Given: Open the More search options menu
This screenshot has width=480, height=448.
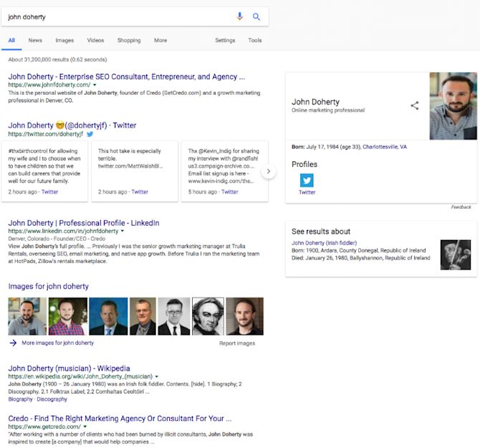Looking at the screenshot, I should point(160,40).
